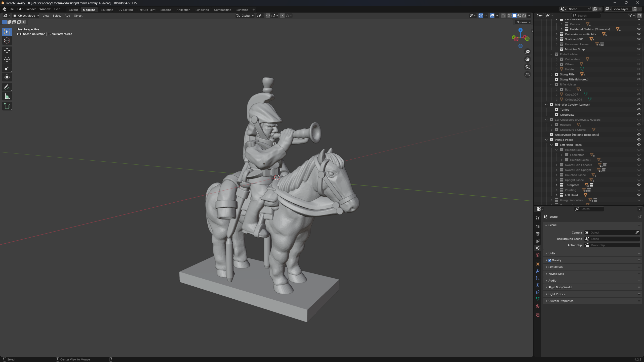
Task: Click the Background Scene field
Action: pyautogui.click(x=612, y=239)
